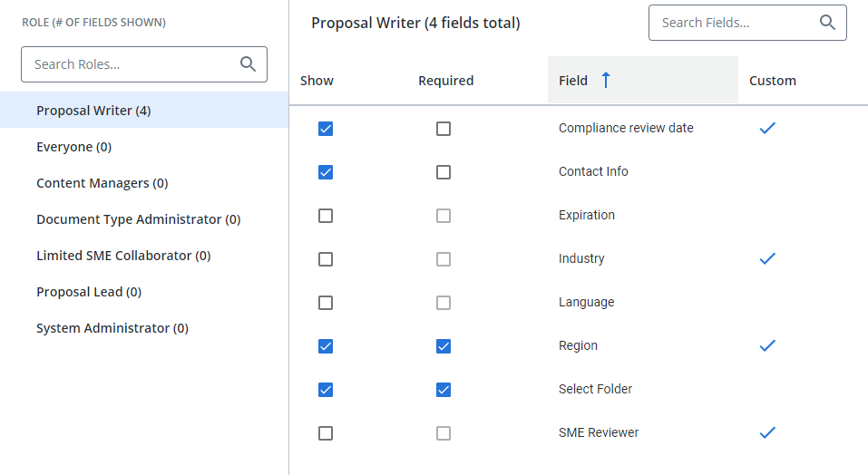Sort by the Field column header
The image size is (868, 475).
[x=643, y=80]
